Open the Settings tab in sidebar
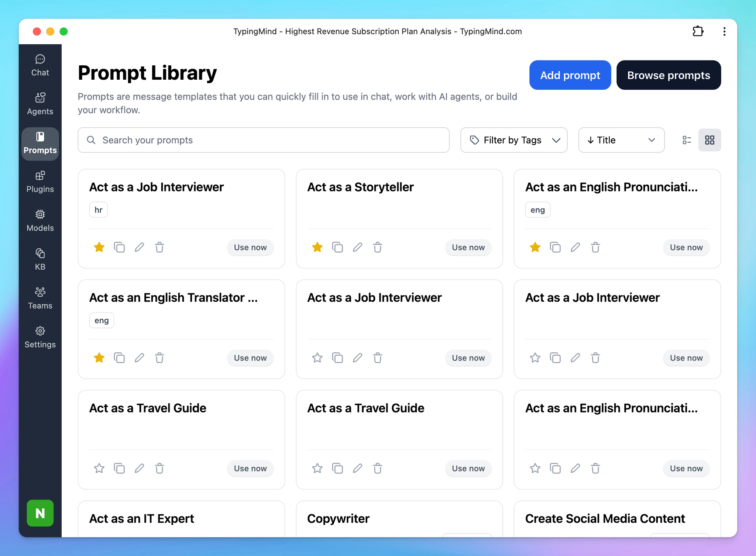 [40, 337]
